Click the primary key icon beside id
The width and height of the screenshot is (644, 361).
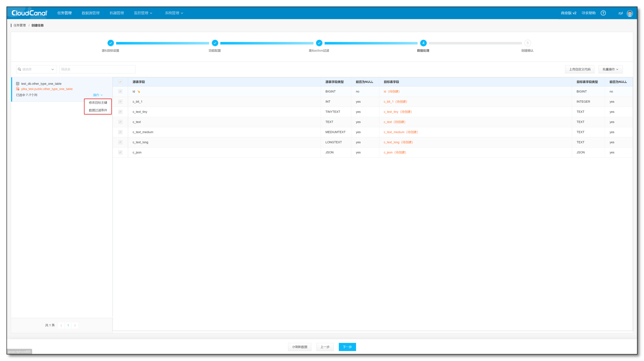139,92
